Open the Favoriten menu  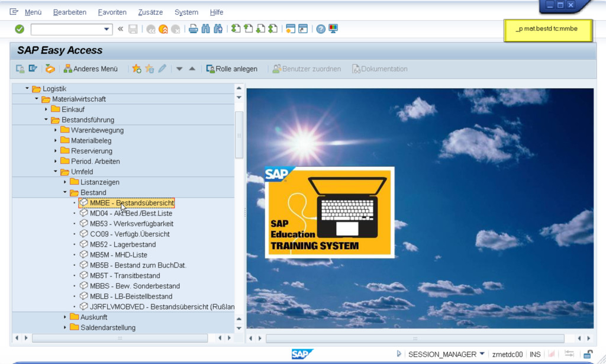tap(112, 12)
